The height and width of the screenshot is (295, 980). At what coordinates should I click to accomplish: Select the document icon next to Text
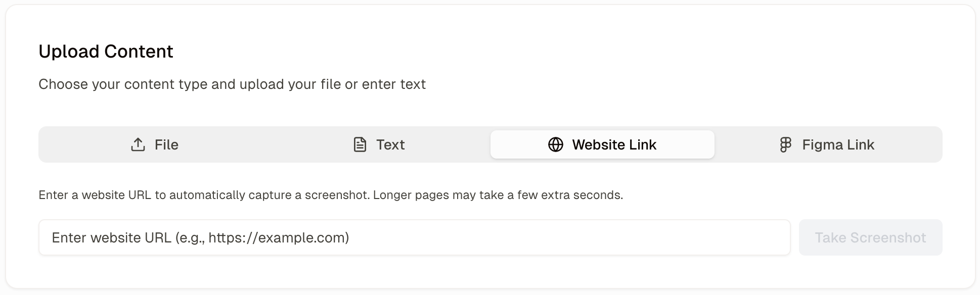(x=359, y=144)
